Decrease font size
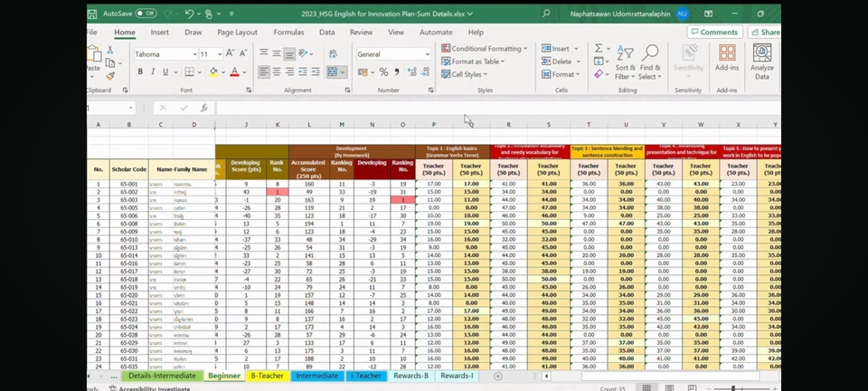868x391 pixels. (x=243, y=53)
